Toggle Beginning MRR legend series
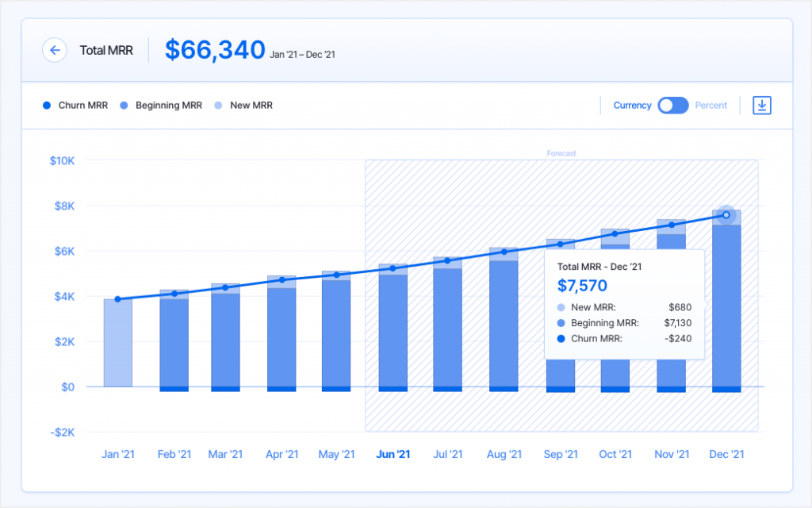Image resolution: width=812 pixels, height=508 pixels. coord(161,106)
